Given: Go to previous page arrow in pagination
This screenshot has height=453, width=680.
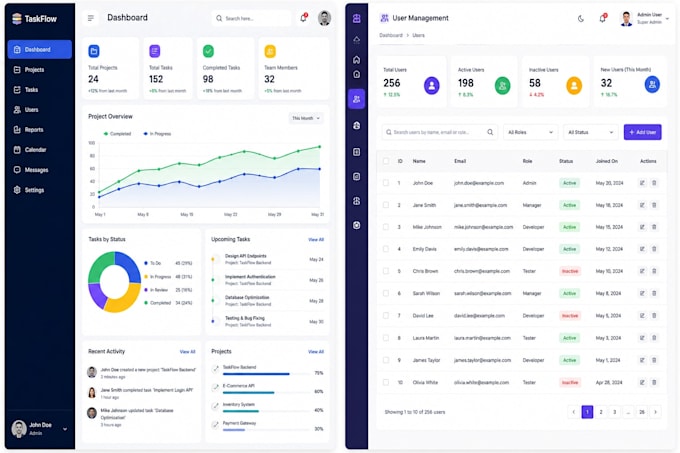Looking at the screenshot, I should click(573, 412).
